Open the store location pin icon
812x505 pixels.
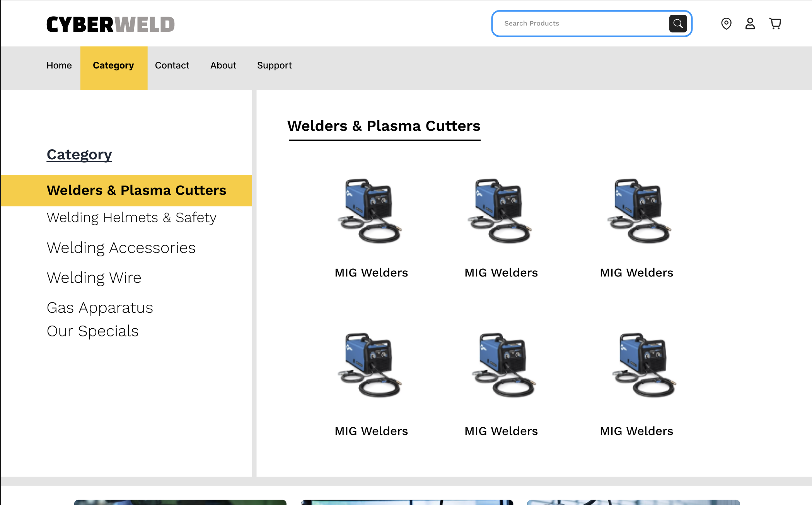pyautogui.click(x=726, y=24)
